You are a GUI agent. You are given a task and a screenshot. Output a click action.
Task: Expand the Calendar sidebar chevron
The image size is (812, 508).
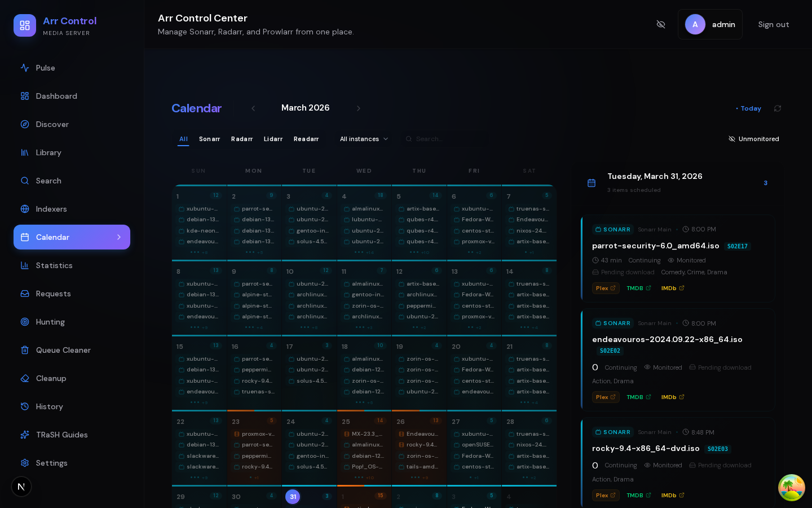click(x=119, y=237)
